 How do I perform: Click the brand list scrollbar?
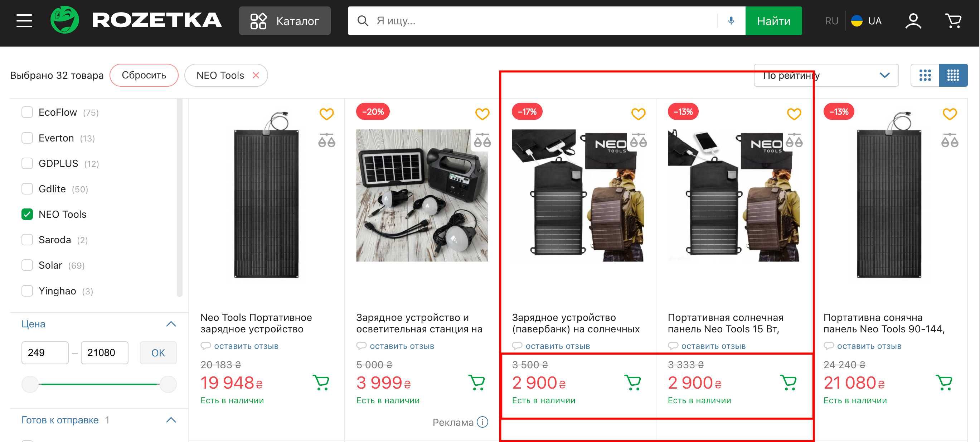click(x=180, y=197)
